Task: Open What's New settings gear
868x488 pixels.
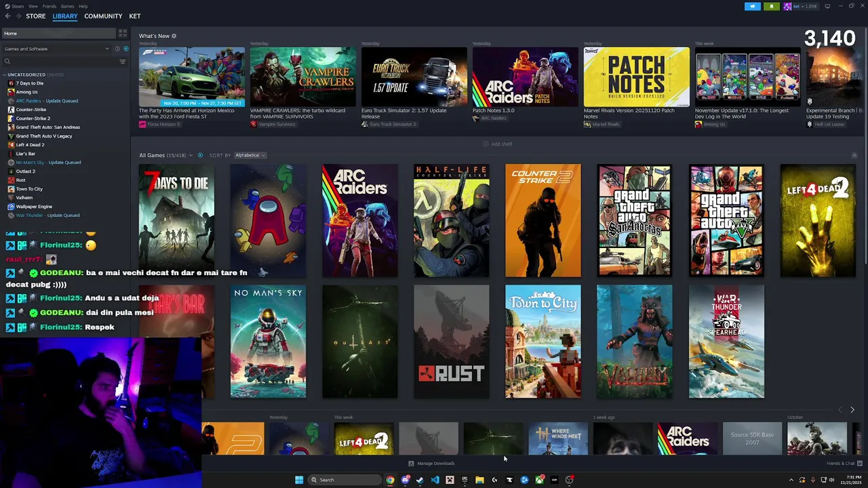Action: click(174, 36)
